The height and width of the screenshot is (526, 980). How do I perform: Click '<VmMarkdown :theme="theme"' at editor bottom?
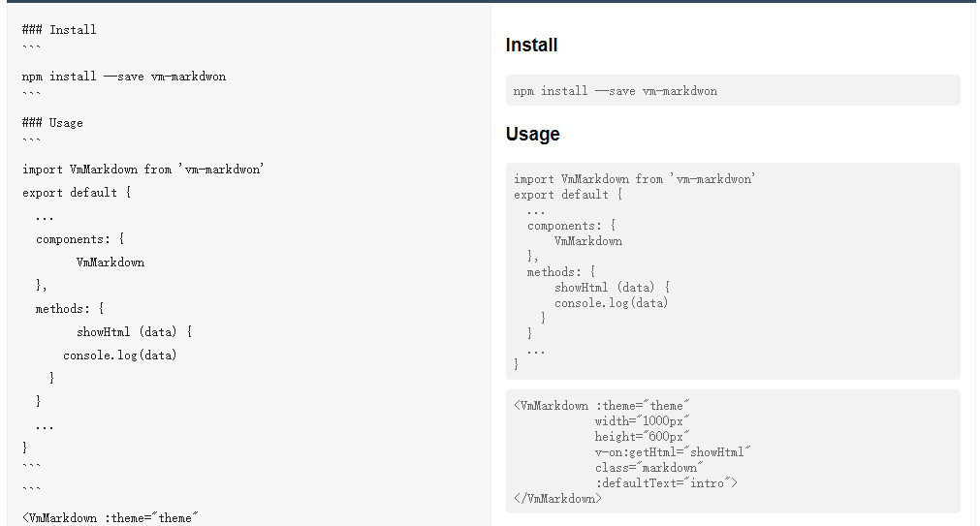click(x=110, y=518)
